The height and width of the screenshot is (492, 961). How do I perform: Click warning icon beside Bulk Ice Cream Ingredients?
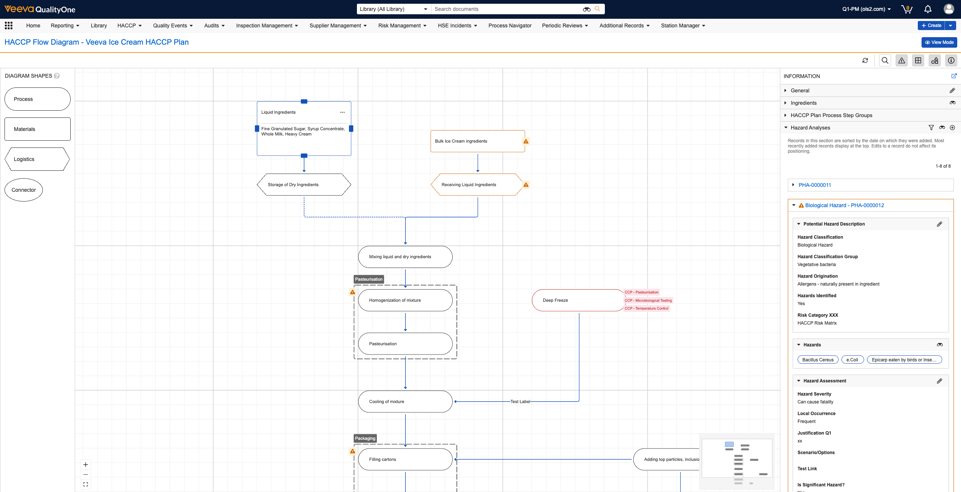point(526,141)
